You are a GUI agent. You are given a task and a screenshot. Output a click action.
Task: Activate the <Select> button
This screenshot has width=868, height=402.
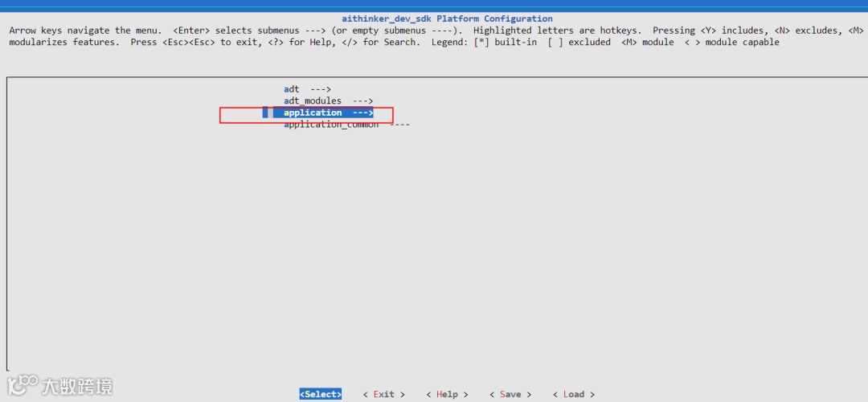click(321, 394)
